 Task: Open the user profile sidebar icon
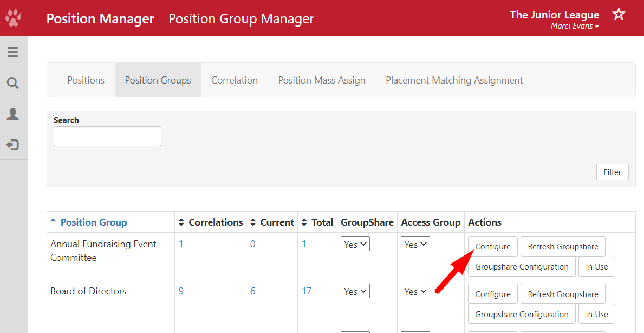tap(13, 114)
